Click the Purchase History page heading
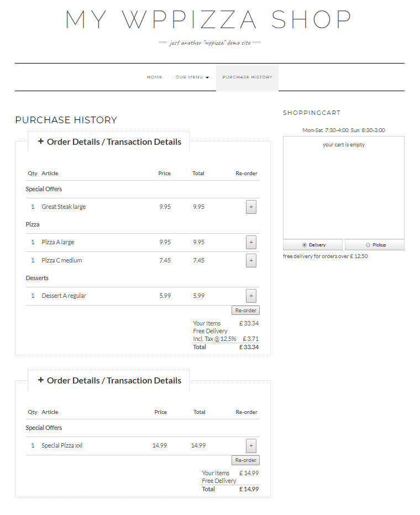The image size is (420, 515). point(66,120)
